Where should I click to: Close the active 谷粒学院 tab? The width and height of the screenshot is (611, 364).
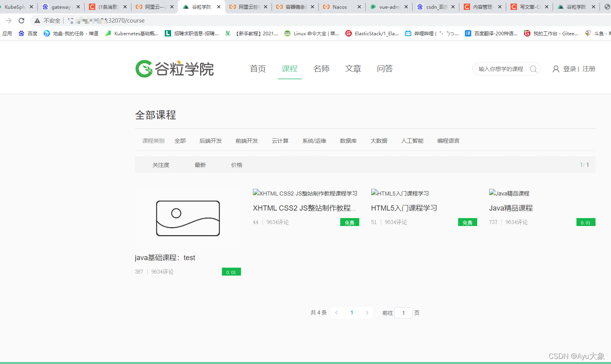pyautogui.click(x=219, y=7)
